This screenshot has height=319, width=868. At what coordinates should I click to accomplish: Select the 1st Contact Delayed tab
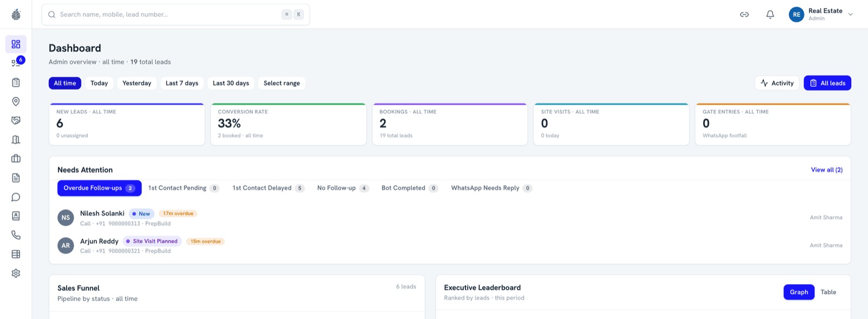(268, 188)
